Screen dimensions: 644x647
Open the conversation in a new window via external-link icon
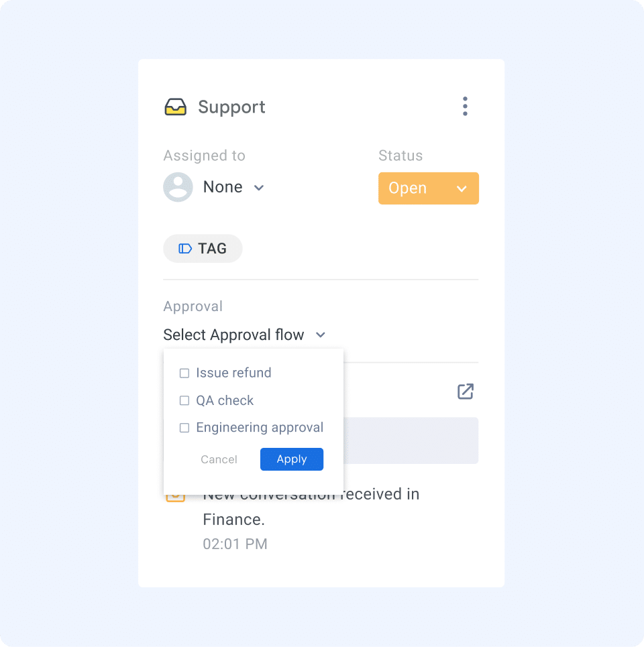pyautogui.click(x=465, y=392)
